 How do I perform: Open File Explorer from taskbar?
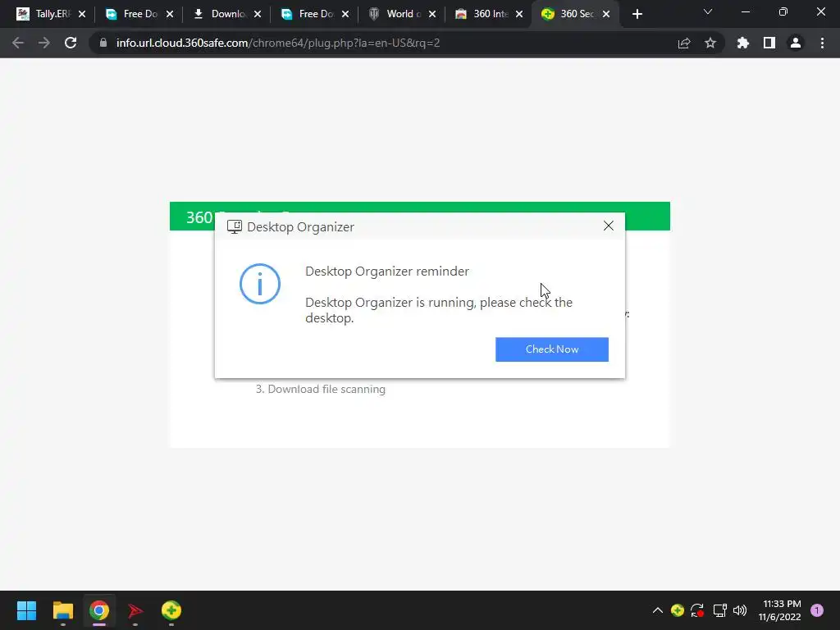pyautogui.click(x=62, y=610)
